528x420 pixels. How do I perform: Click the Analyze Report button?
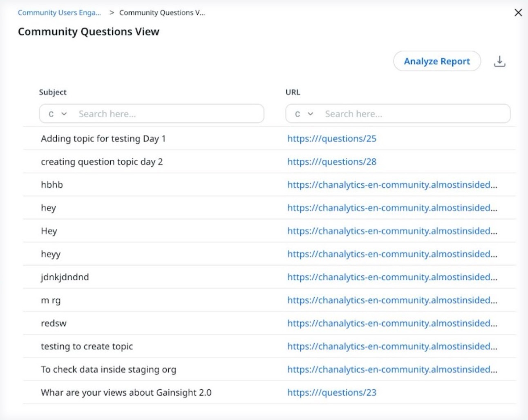coord(436,61)
